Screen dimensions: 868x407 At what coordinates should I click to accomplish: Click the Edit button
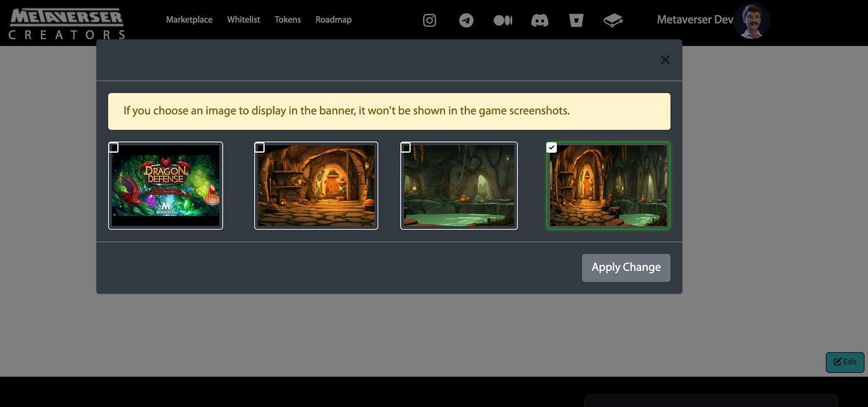845,362
